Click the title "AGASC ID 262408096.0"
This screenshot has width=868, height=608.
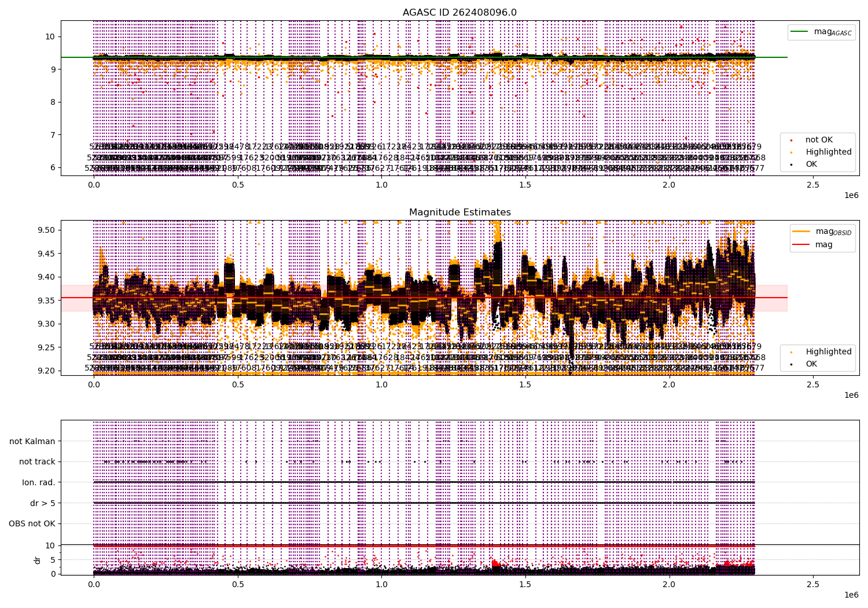459,13
